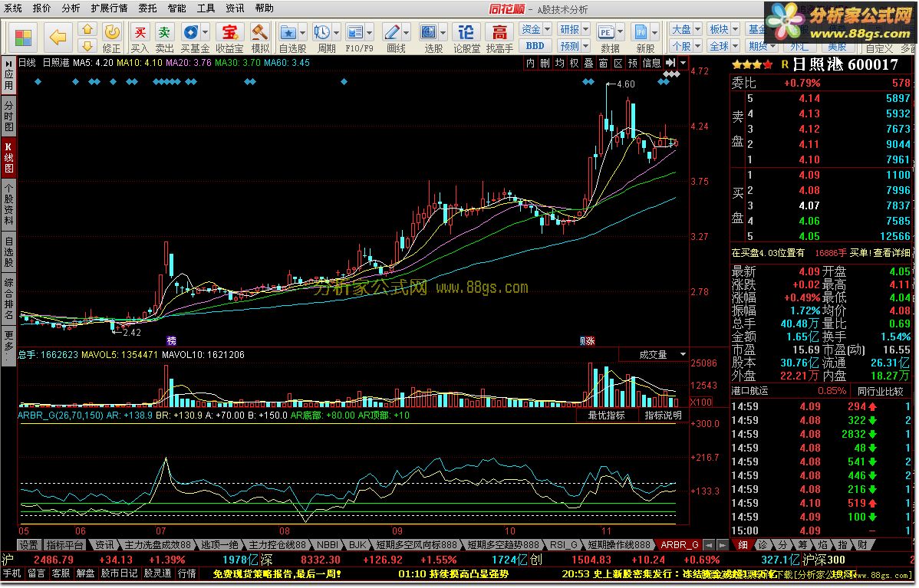Screen dimensions: 919x588
Task: Click the 榜 marker icon on chart
Action: [x=171, y=341]
